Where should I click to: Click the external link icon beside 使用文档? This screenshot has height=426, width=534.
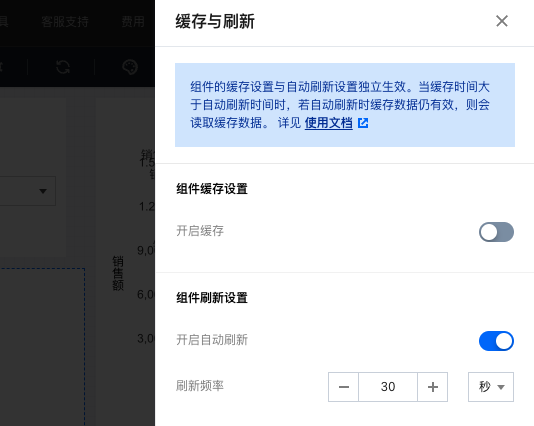click(x=363, y=123)
